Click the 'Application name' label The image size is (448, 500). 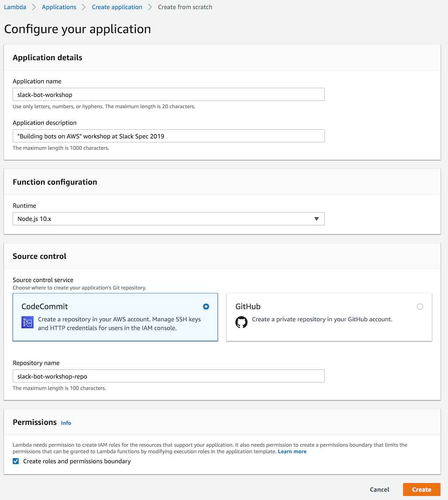click(37, 81)
